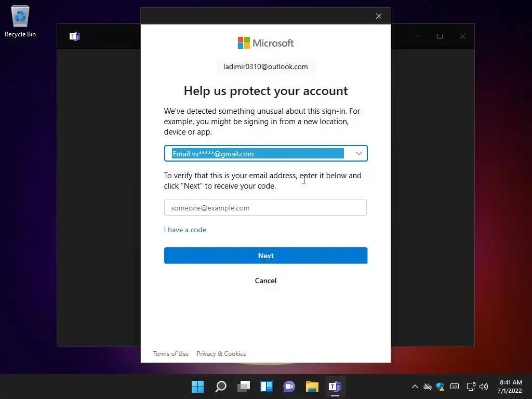Click 'Help us protect your account' heading
Screen dimensions: 532x399
[265, 91]
